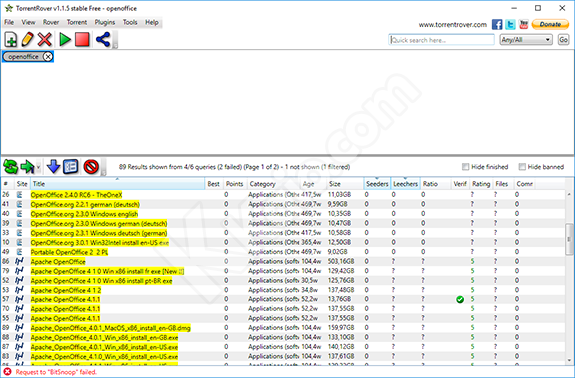This screenshot has width=575, height=378.
Task: Sort results by Size column header
Action: [x=345, y=184]
